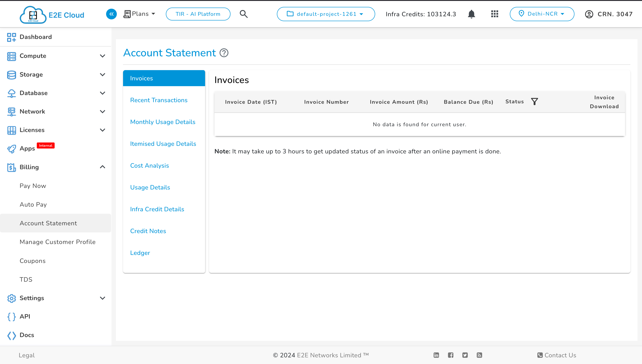
Task: Click the Storage disk icon
Action: (x=12, y=75)
